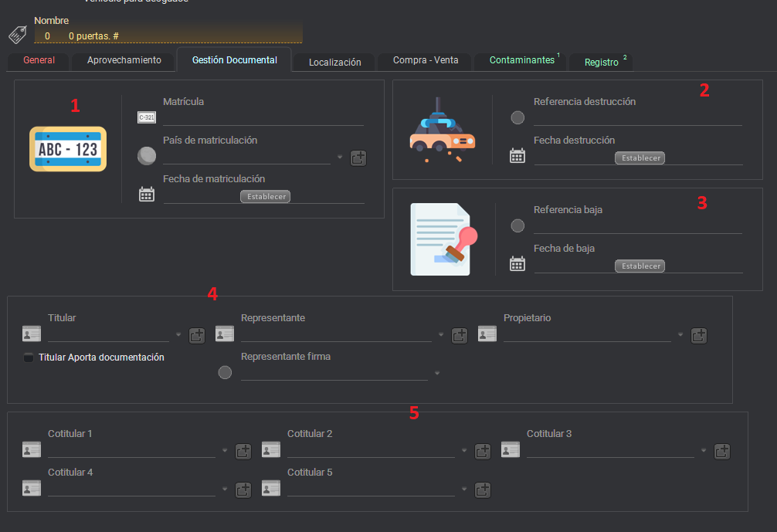Viewport: 777px width, 532px height.
Task: Click the add-new icon next to Propietario
Action: point(699,335)
